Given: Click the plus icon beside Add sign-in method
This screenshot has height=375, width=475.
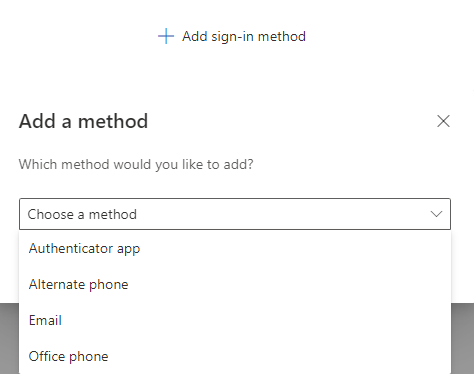Looking at the screenshot, I should click(166, 36).
